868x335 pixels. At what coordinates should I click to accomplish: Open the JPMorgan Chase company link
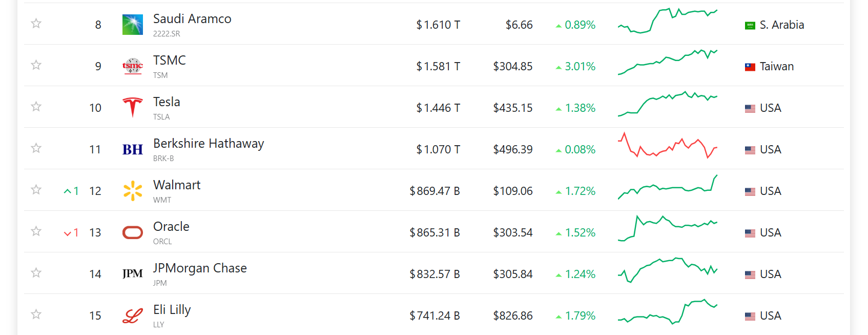(x=200, y=268)
